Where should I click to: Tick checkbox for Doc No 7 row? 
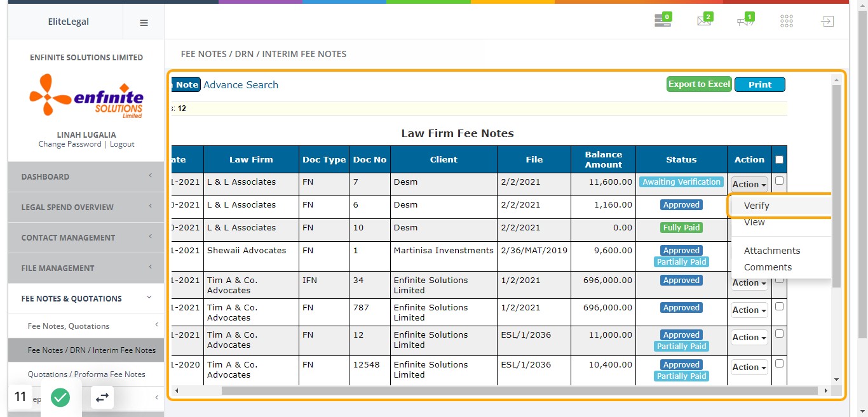click(780, 180)
